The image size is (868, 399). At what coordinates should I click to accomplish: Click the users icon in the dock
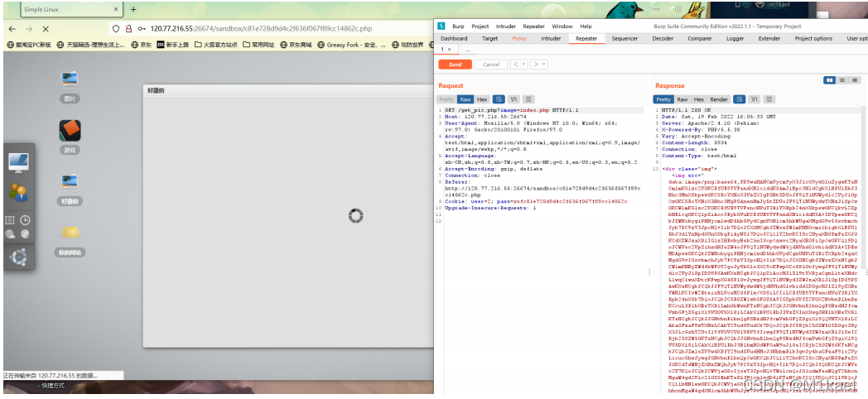click(18, 192)
